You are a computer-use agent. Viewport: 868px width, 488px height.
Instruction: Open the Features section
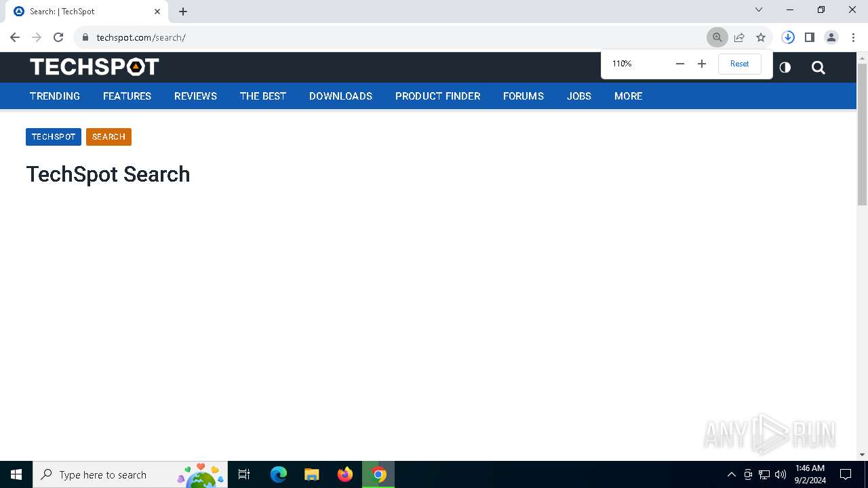127,96
